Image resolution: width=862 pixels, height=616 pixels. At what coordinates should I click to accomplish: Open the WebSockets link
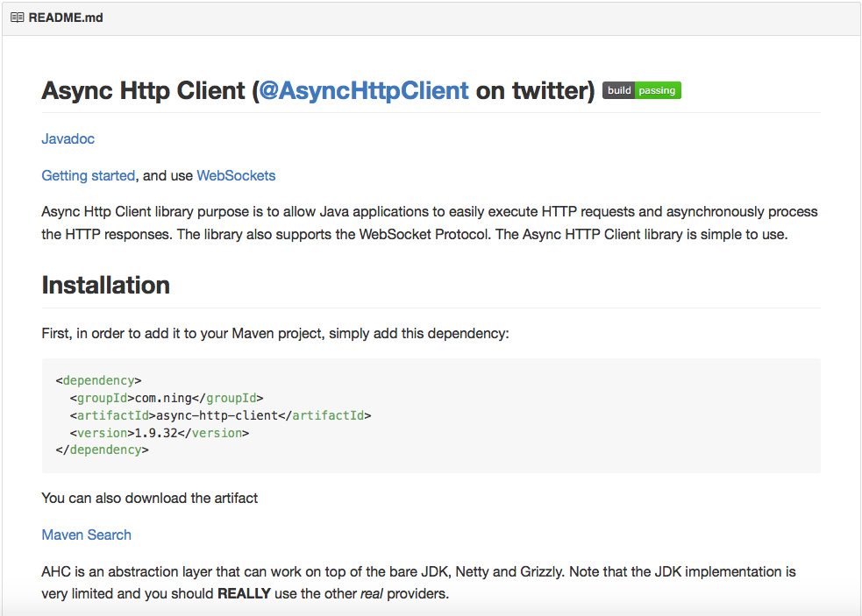(235, 175)
